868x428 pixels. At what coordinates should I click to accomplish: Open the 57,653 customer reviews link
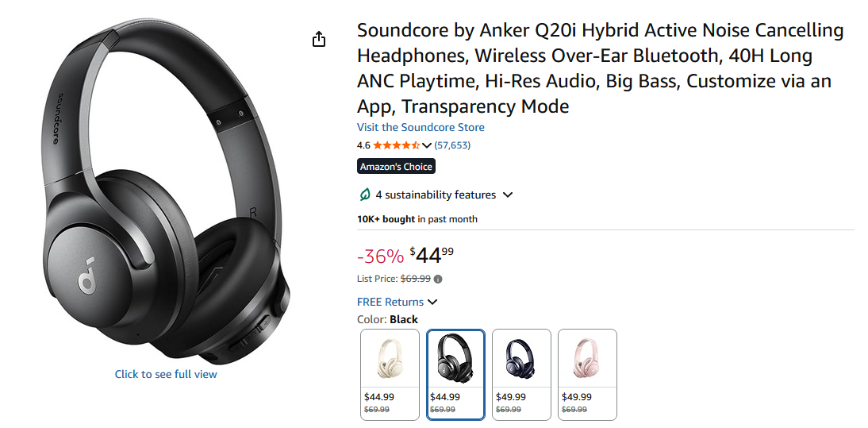click(x=452, y=145)
